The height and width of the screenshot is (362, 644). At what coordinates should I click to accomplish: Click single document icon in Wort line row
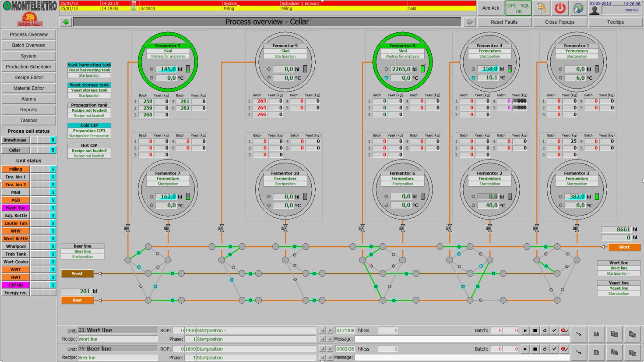click(x=596, y=334)
